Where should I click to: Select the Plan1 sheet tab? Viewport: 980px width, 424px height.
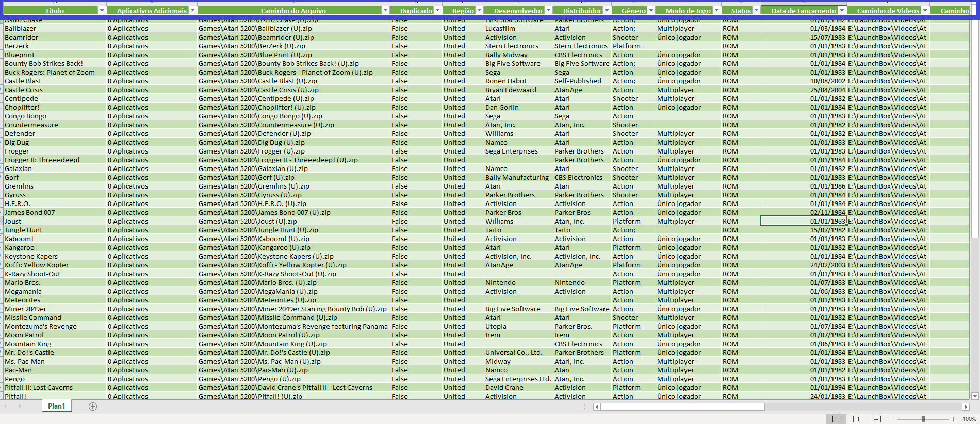coord(57,406)
